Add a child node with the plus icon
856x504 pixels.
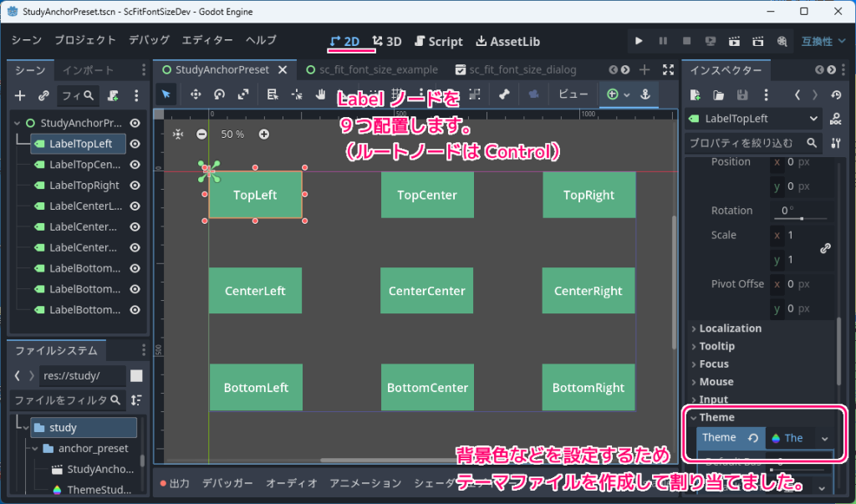(x=19, y=95)
